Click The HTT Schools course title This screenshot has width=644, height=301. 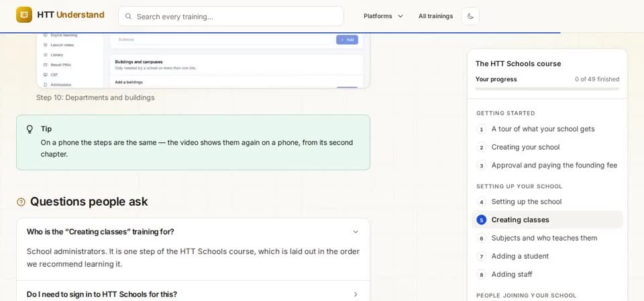pyautogui.click(x=519, y=64)
